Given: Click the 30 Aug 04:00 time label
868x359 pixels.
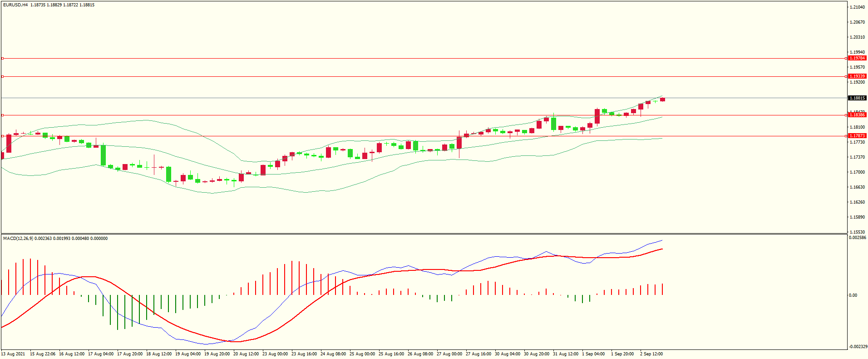Looking at the screenshot, I should (x=508, y=354).
